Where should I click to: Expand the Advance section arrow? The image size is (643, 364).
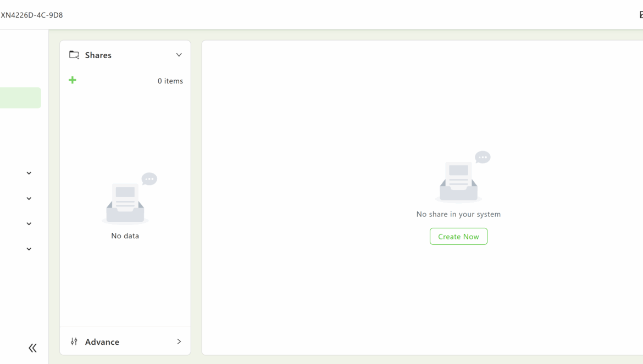pos(179,341)
